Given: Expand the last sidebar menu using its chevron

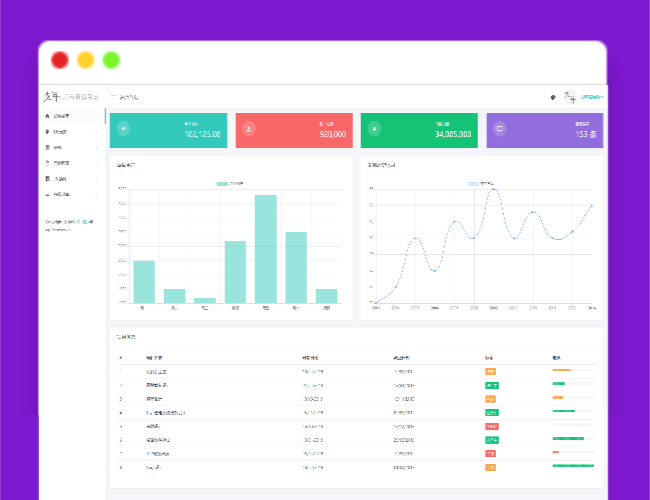Looking at the screenshot, I should 97,194.
